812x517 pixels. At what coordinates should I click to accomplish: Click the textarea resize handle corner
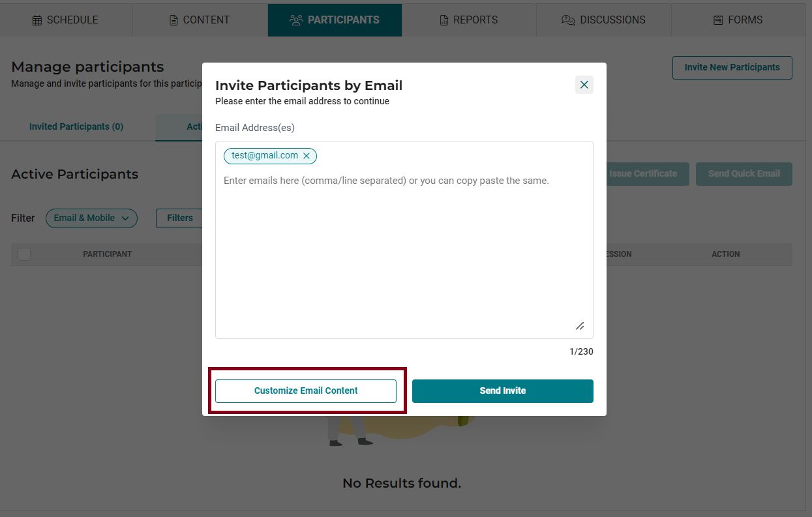coord(580,326)
